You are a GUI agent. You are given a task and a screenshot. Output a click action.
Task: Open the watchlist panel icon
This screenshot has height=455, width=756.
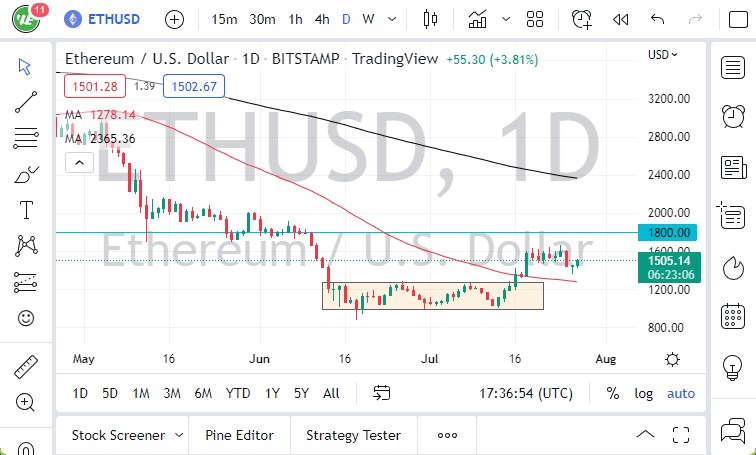pos(732,67)
